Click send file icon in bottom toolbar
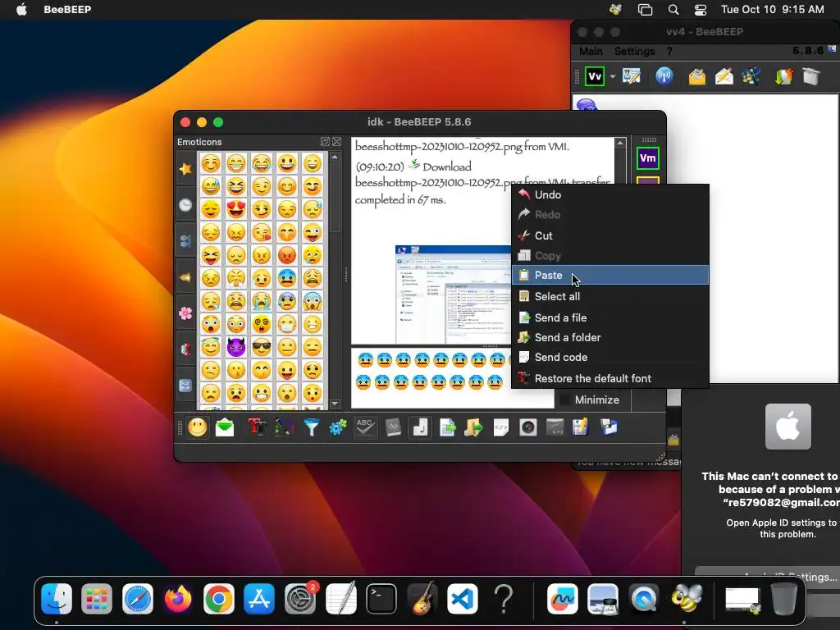Screen dimensions: 840x630 [x=447, y=427]
